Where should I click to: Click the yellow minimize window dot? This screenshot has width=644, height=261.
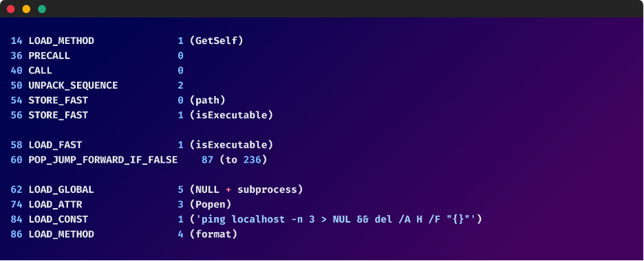click(26, 9)
